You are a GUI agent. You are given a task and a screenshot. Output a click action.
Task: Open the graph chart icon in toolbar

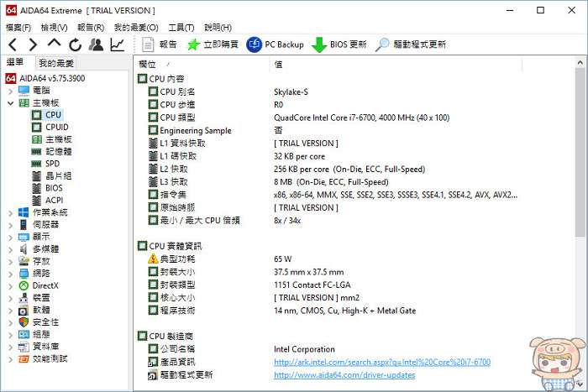coord(118,44)
